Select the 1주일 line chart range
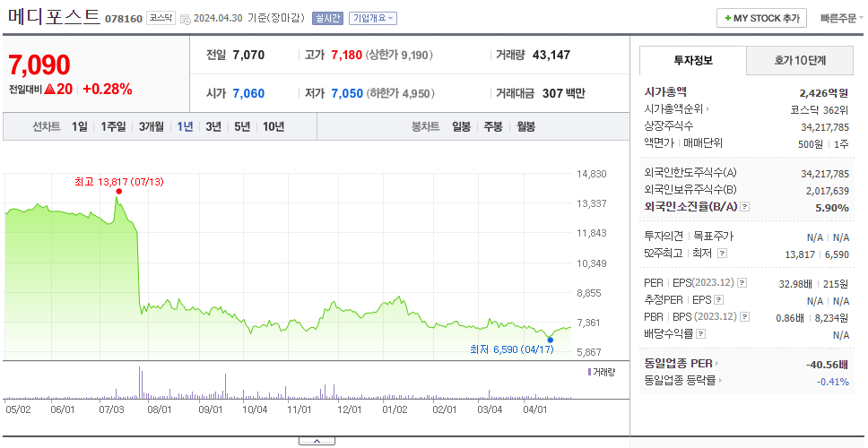868x448 pixels. click(x=114, y=126)
